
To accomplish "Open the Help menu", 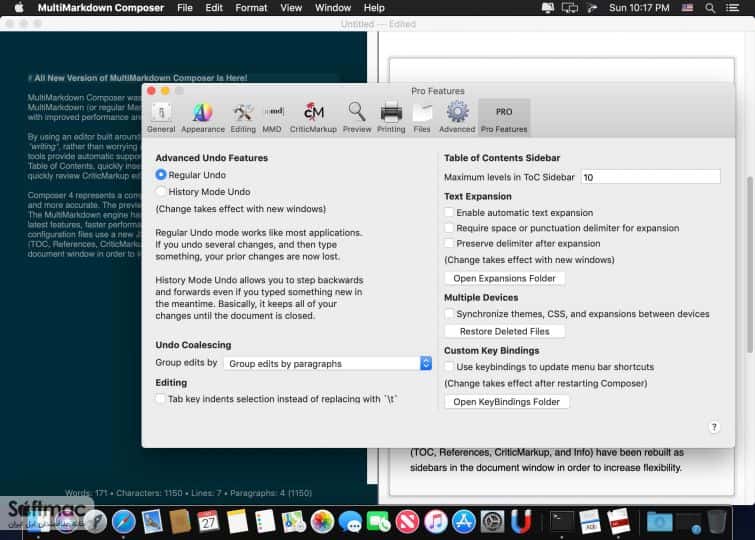I will tap(374, 8).
